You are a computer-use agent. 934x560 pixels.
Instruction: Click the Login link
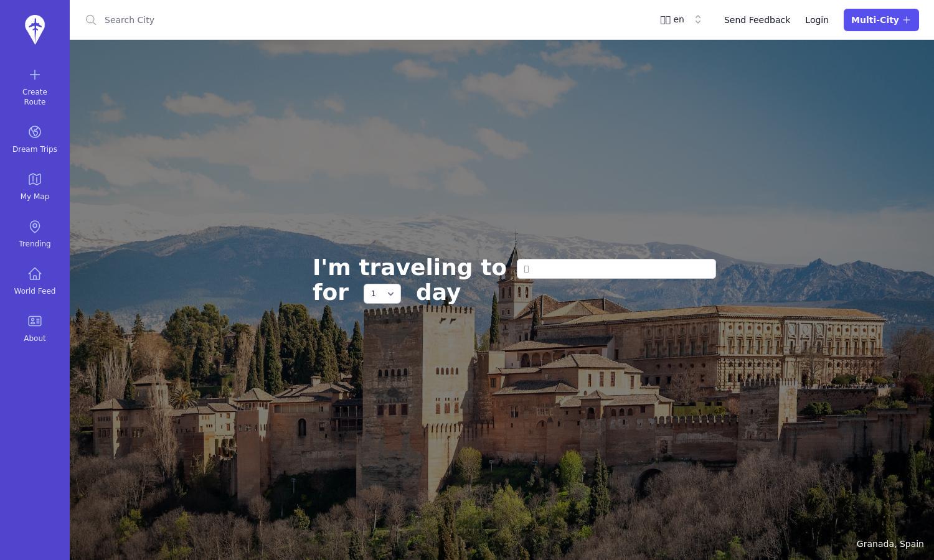[817, 20]
